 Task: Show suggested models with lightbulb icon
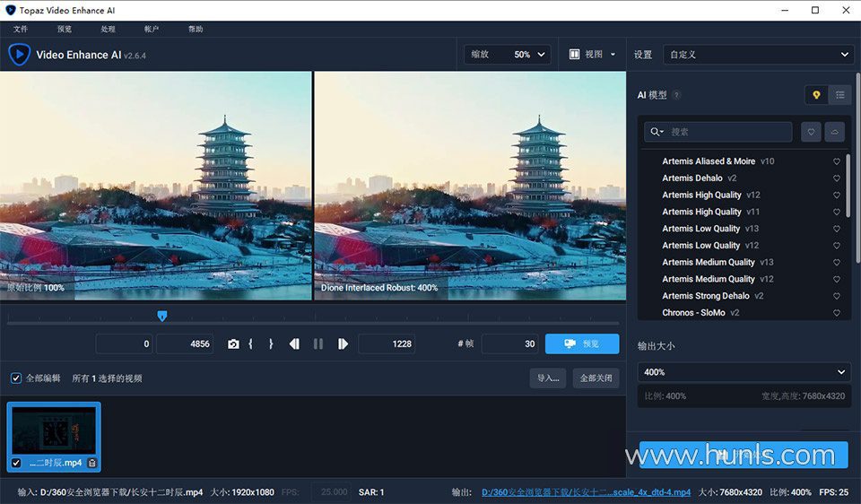click(x=816, y=95)
